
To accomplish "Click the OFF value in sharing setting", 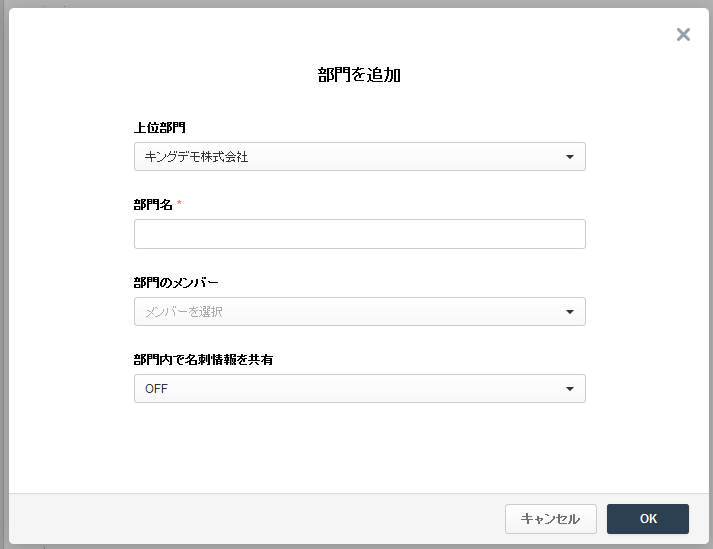I will pos(156,389).
